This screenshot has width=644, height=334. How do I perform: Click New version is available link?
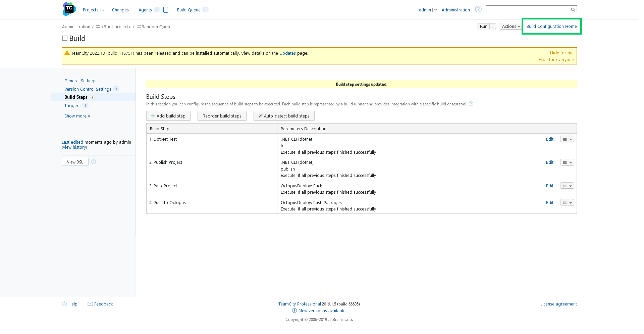click(x=322, y=311)
